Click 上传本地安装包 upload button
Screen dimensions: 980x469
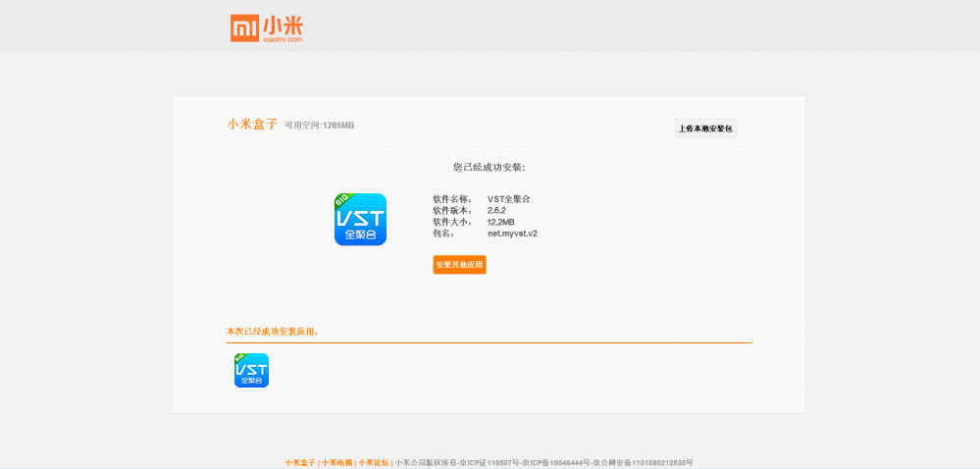[x=705, y=129]
